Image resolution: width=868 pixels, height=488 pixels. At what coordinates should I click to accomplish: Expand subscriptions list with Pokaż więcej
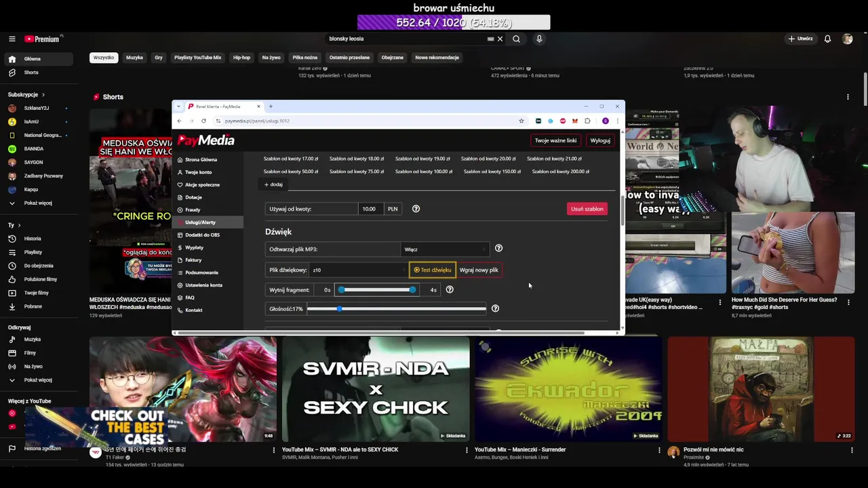tap(38, 203)
